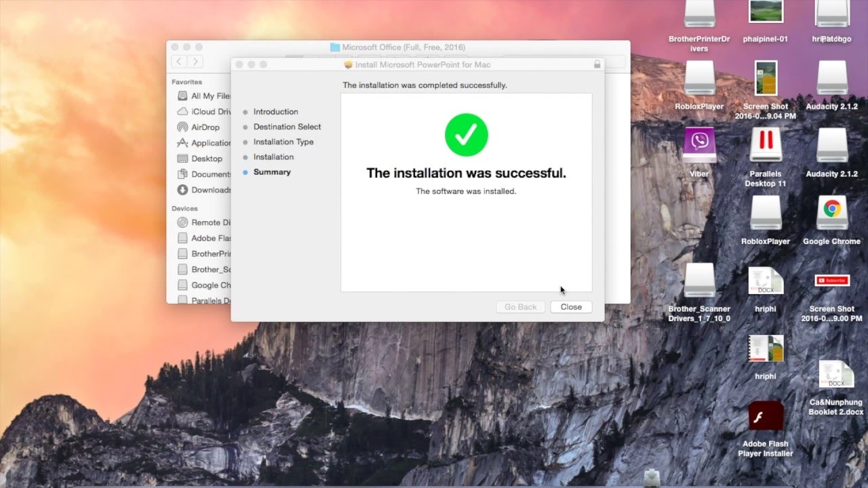Select the Introduction step in the installer sidebar
The width and height of the screenshot is (868, 488).
275,112
